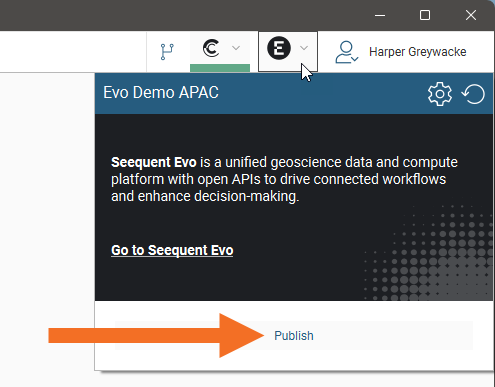The height and width of the screenshot is (387, 495).
Task: Click green status bar under Central icon
Action: (x=220, y=68)
